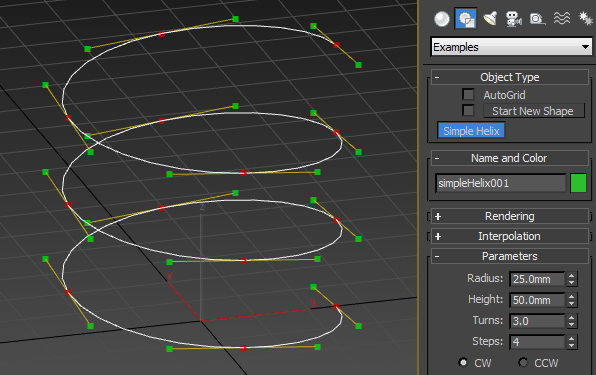Enable the AutoGrid checkbox
The height and width of the screenshot is (375, 596).
(468, 95)
